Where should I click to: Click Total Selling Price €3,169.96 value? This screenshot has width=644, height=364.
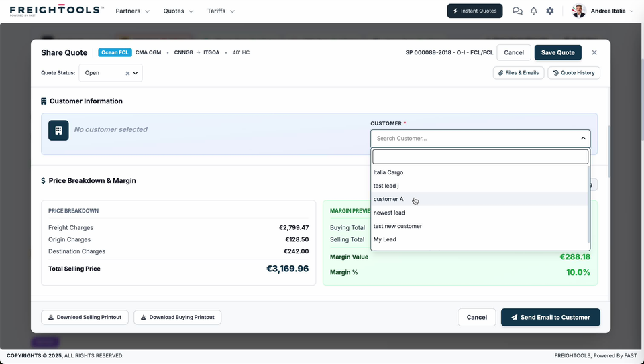288,269
